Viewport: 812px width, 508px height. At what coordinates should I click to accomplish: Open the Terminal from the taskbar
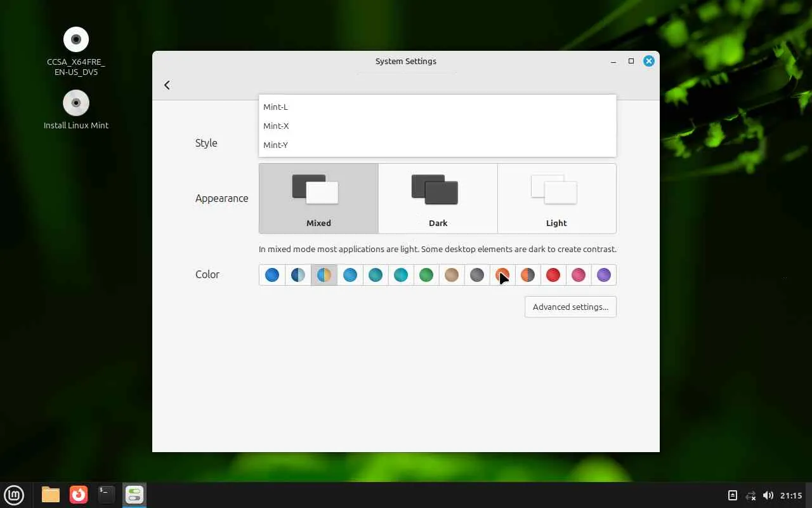coord(107,495)
